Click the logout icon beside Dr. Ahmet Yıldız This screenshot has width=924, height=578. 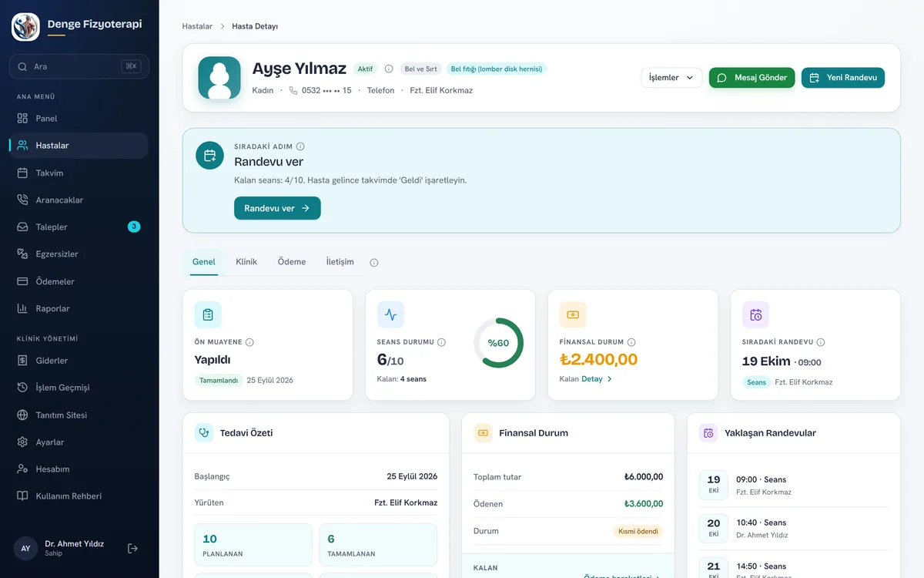(133, 548)
